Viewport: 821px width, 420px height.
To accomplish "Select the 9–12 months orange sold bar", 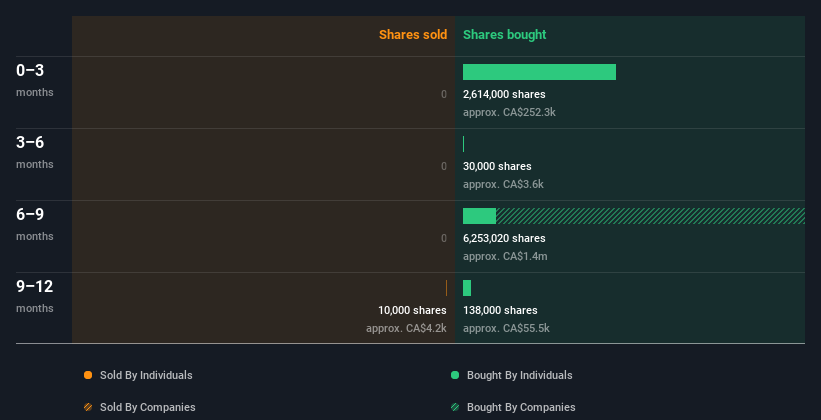I will 446,288.
